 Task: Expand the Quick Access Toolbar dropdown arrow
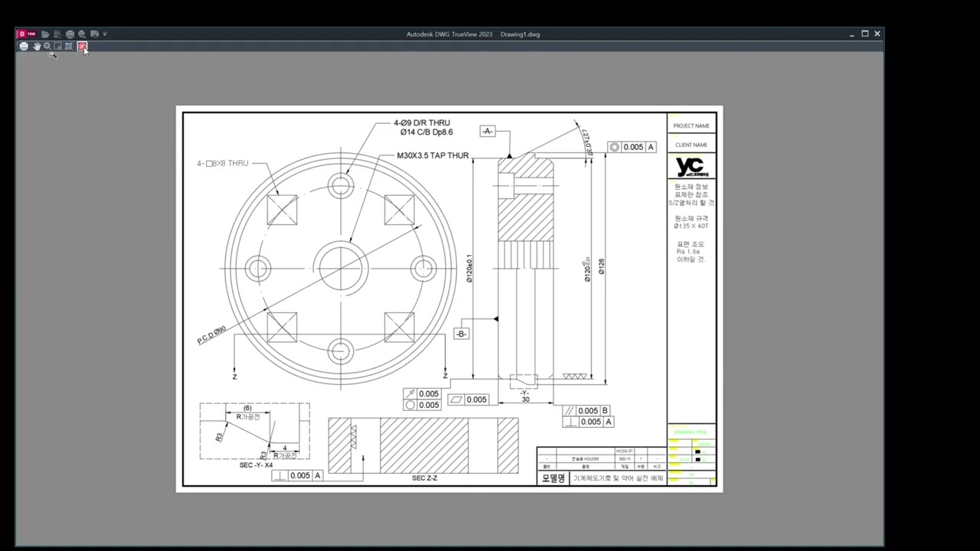click(105, 34)
